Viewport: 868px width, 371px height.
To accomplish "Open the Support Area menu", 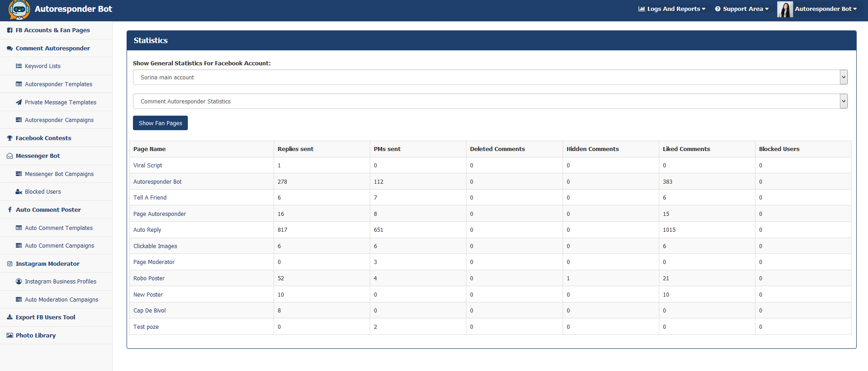I will click(742, 9).
